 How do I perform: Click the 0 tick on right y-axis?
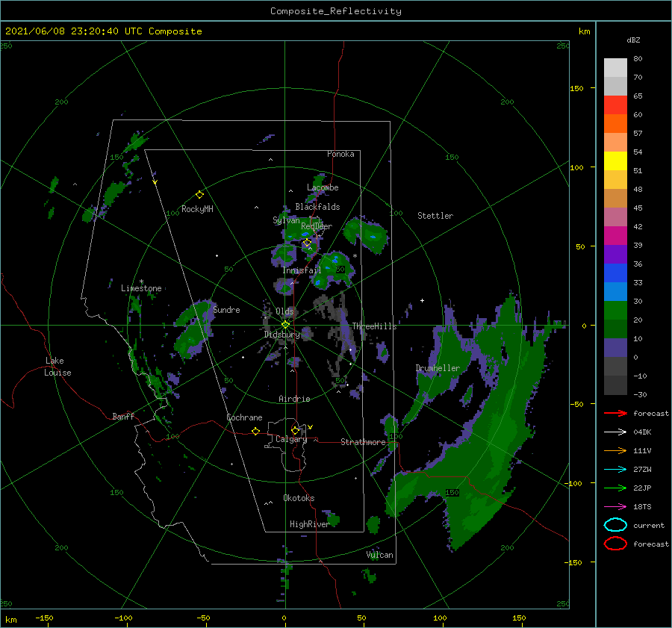point(584,326)
